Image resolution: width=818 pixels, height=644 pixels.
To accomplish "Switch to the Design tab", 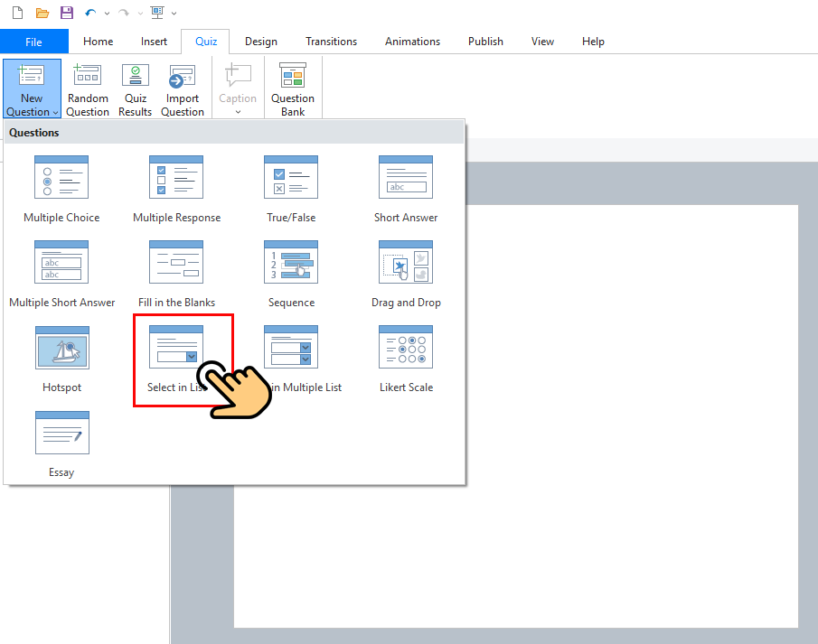I will tap(261, 42).
